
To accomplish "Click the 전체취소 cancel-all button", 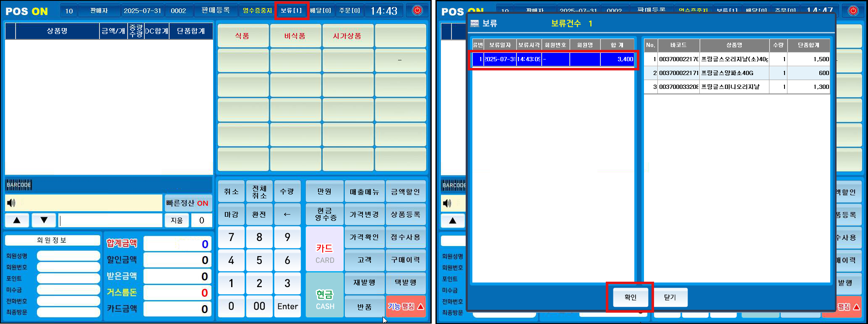I will click(x=259, y=192).
